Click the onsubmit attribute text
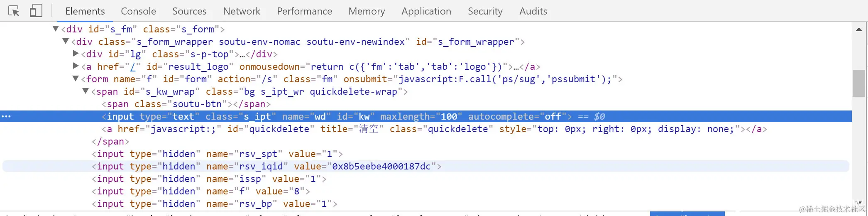 coord(479,79)
